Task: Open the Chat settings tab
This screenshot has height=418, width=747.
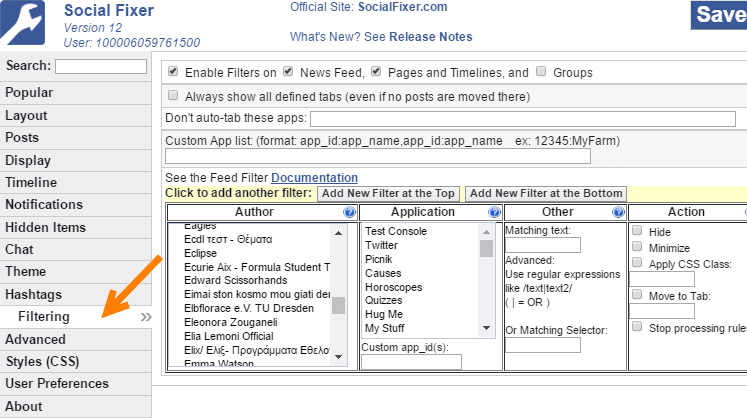Action: pos(75,249)
